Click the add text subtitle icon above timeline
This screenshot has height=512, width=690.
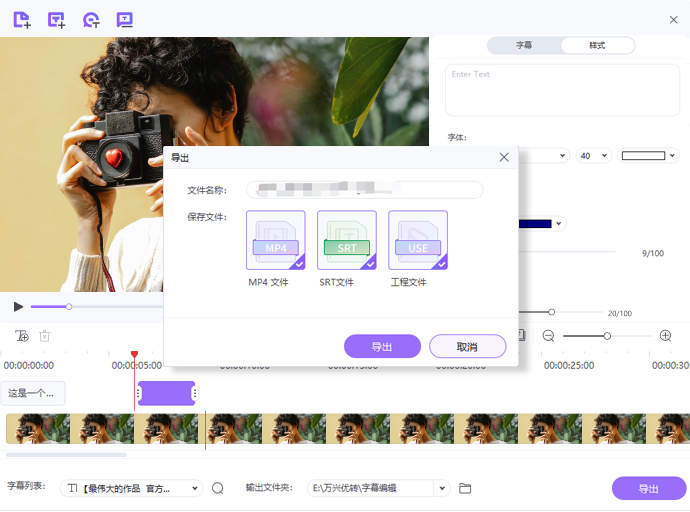click(x=22, y=336)
